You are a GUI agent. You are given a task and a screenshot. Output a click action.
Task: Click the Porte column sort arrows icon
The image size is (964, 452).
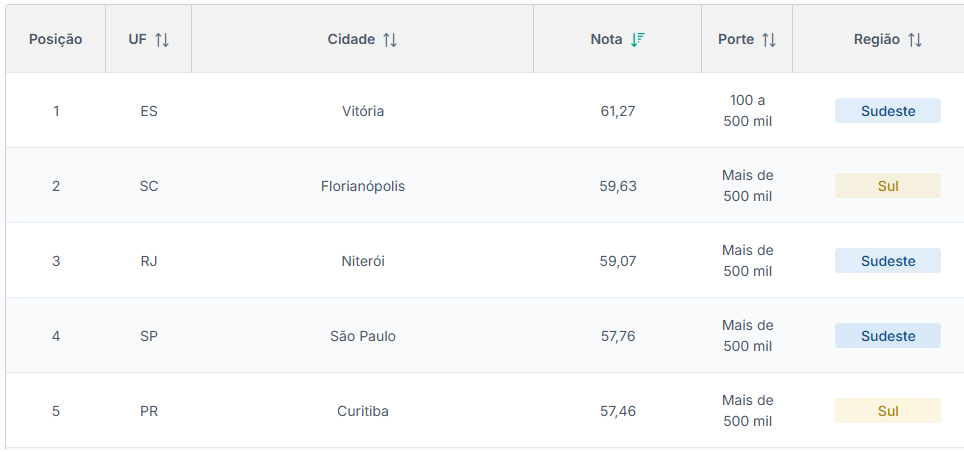point(768,40)
